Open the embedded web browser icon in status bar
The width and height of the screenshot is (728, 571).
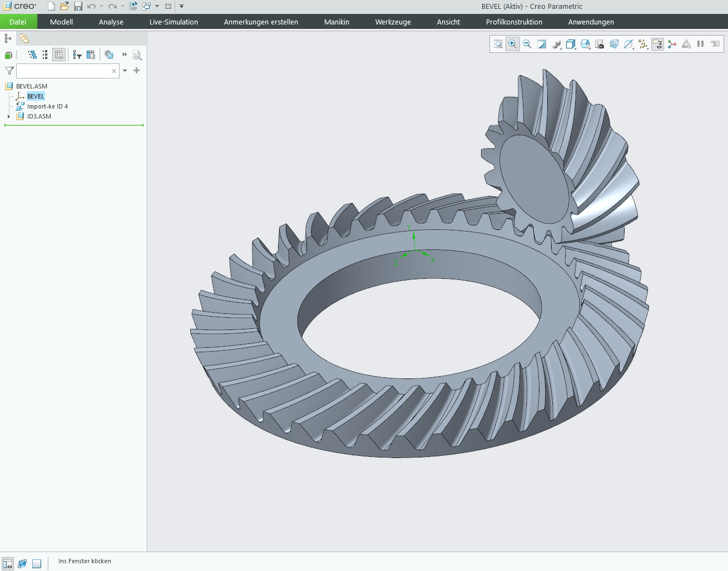pos(22,564)
